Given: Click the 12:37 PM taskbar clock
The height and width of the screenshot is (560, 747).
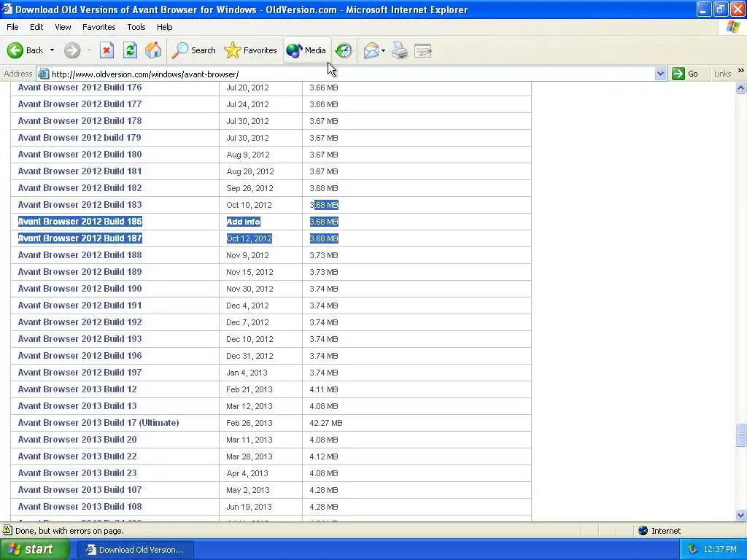Looking at the screenshot, I should pyautogui.click(x=720, y=549).
